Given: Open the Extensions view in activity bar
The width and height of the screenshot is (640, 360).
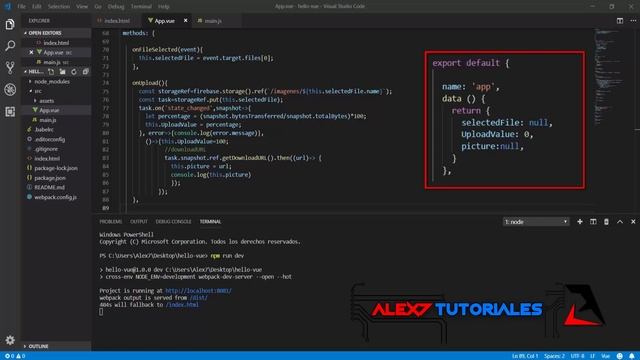Looking at the screenshot, I should pyautogui.click(x=10, y=111).
